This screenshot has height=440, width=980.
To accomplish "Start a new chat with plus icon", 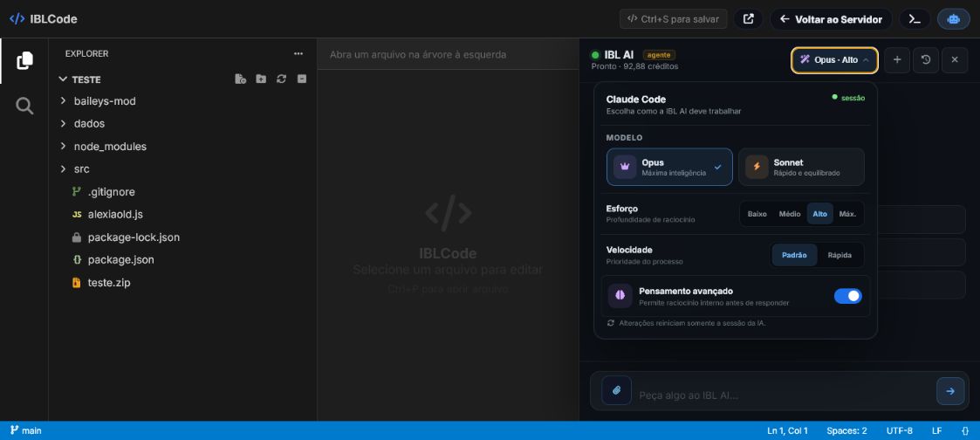I will click(897, 60).
